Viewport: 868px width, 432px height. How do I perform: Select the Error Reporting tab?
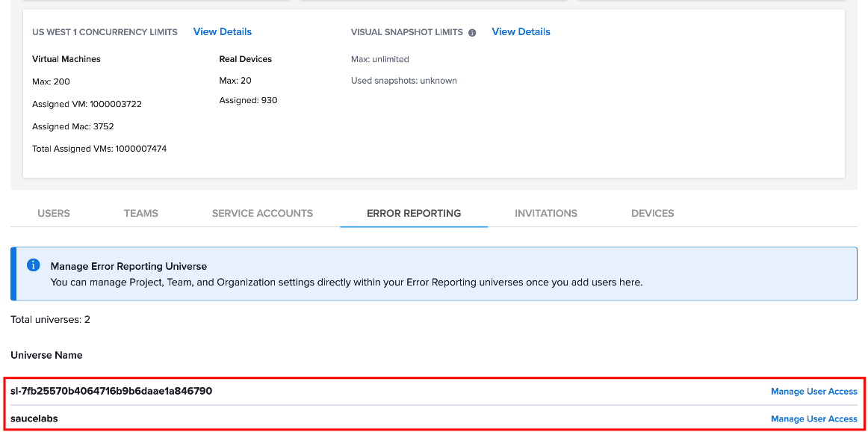pyautogui.click(x=414, y=213)
